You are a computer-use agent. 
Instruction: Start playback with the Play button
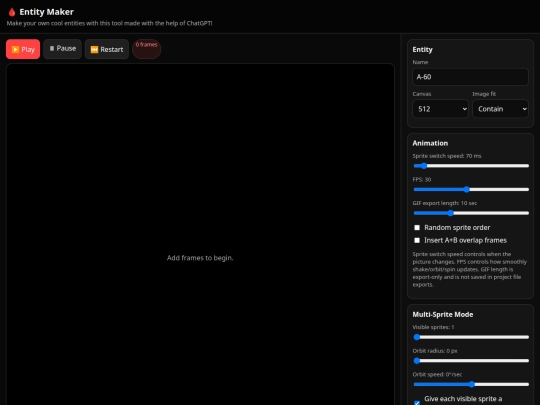[23, 49]
